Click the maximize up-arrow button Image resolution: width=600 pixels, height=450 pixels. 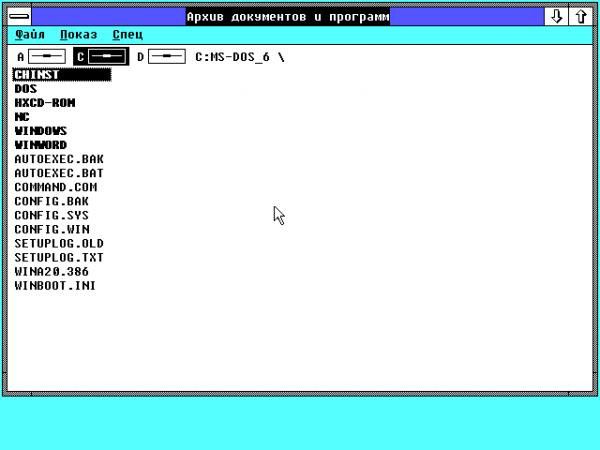click(580, 17)
